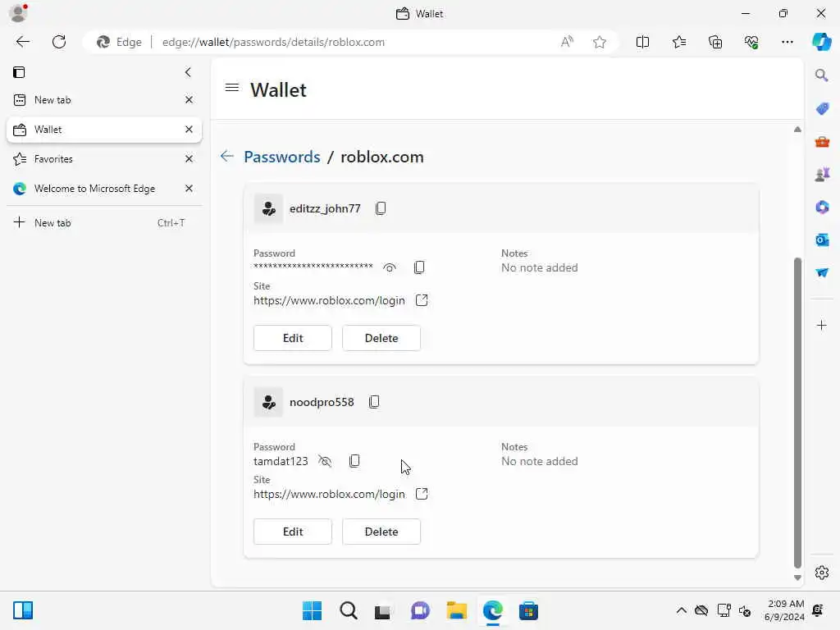
Task: Click the address bar URL
Action: 273,42
